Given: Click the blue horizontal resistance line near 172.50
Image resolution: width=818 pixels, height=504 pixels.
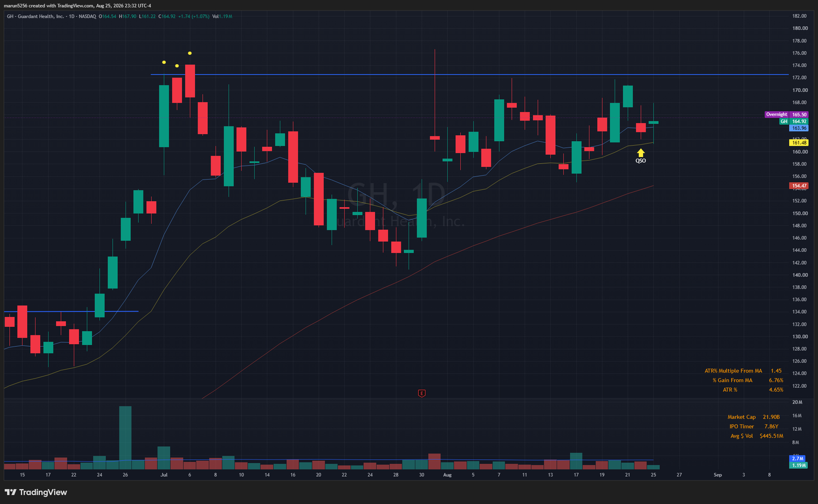Looking at the screenshot, I should coord(469,74).
